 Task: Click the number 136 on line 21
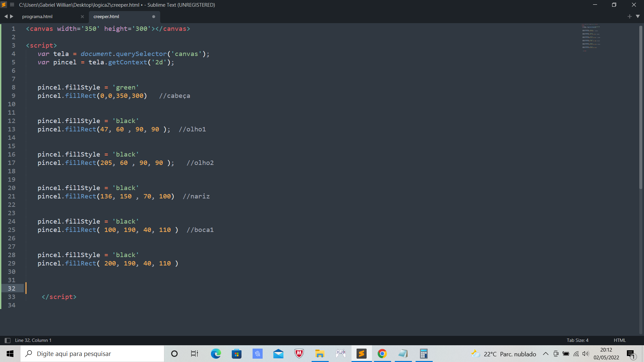[x=106, y=196]
